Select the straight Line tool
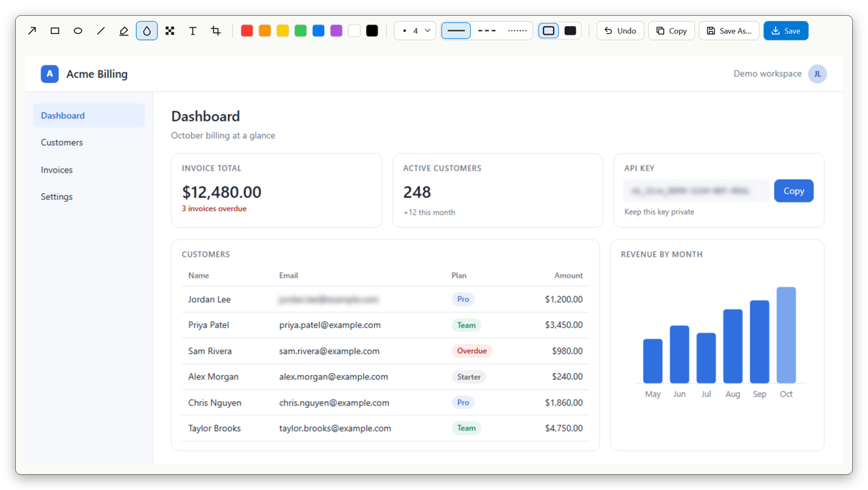868x490 pixels. point(101,31)
